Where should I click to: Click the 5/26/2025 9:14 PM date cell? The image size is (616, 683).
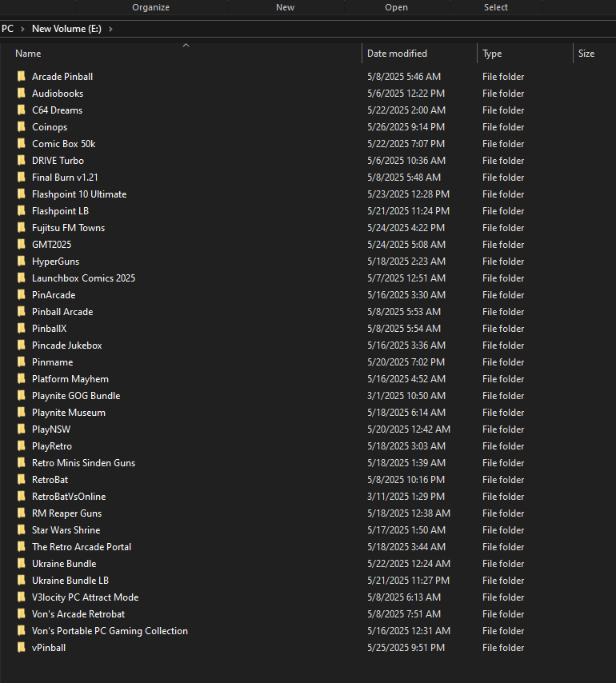(x=406, y=127)
